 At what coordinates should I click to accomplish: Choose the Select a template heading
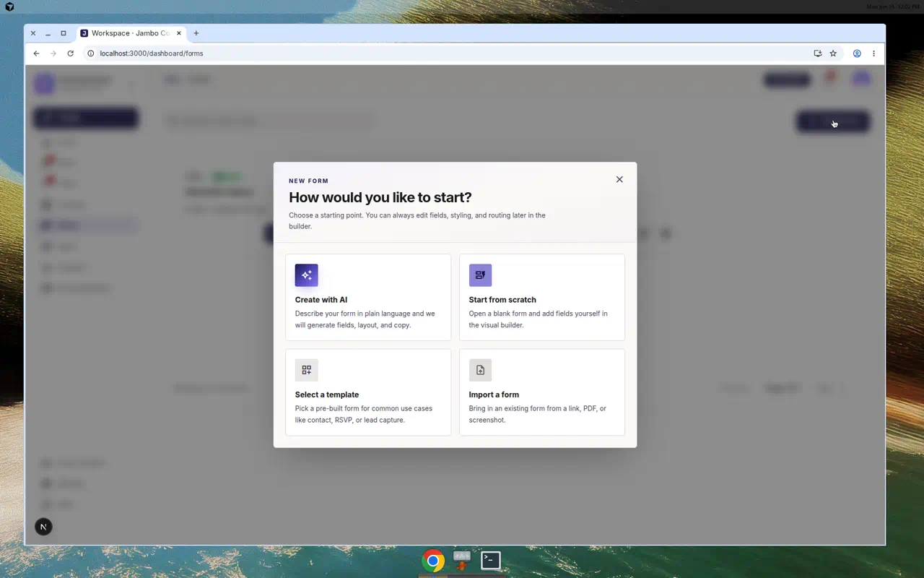point(327,394)
